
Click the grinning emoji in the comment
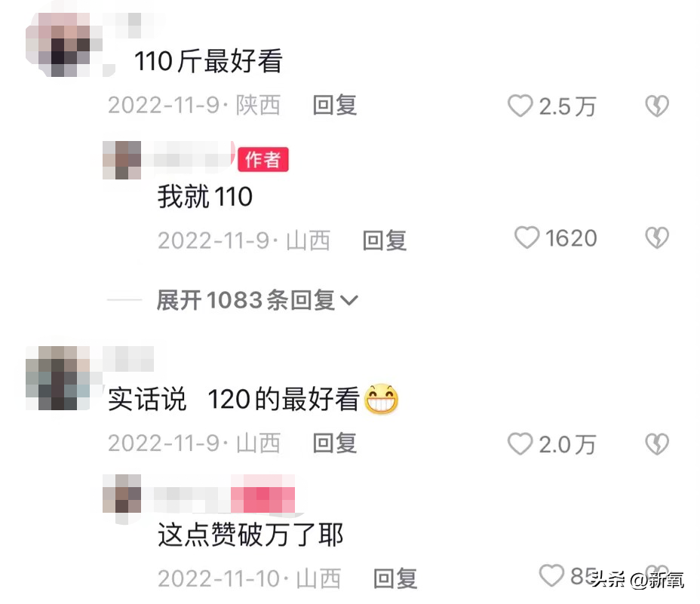tap(381, 399)
